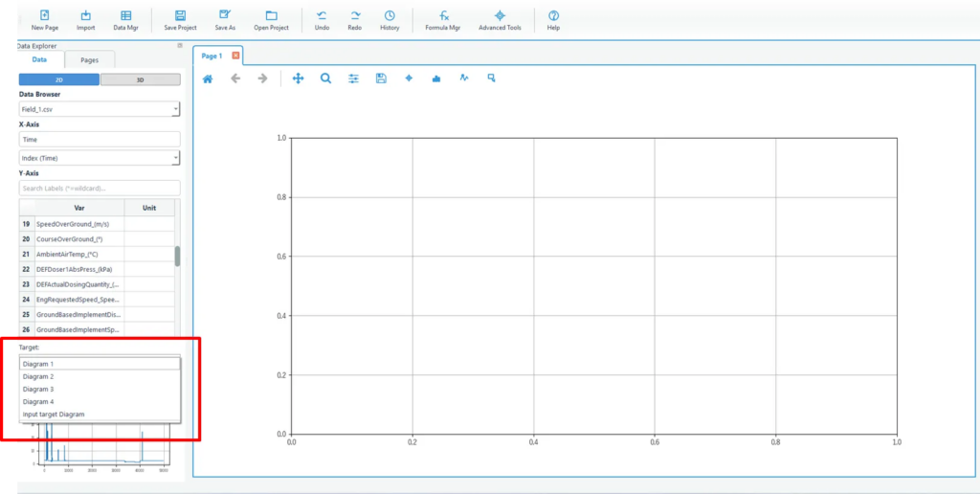Open the Data Mgr tool
Screen dimensions: 980x494
tap(126, 20)
